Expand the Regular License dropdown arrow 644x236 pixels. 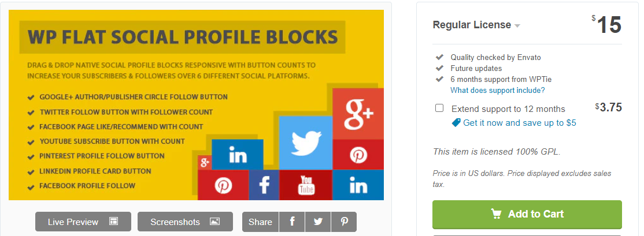517,26
